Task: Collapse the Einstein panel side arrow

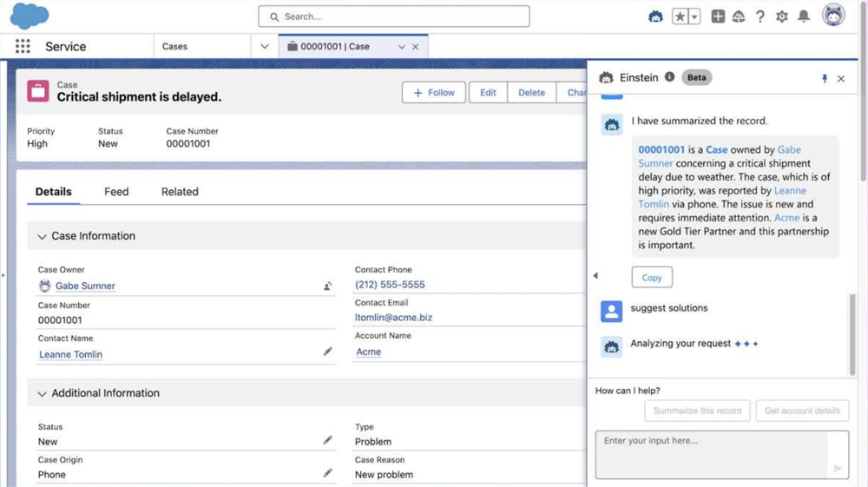Action: [x=595, y=275]
